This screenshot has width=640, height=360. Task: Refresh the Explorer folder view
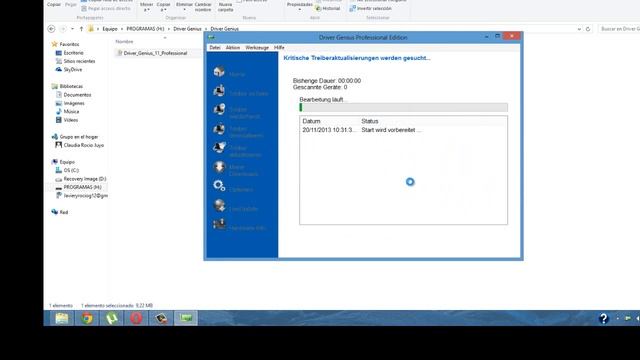(588, 29)
